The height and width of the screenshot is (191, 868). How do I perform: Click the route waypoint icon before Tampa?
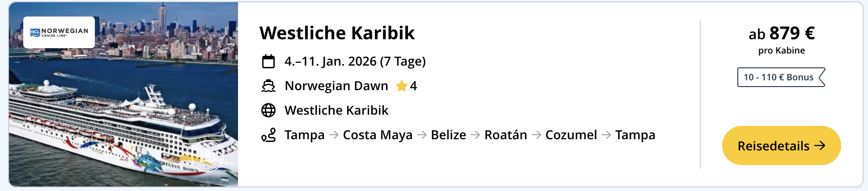click(x=268, y=135)
